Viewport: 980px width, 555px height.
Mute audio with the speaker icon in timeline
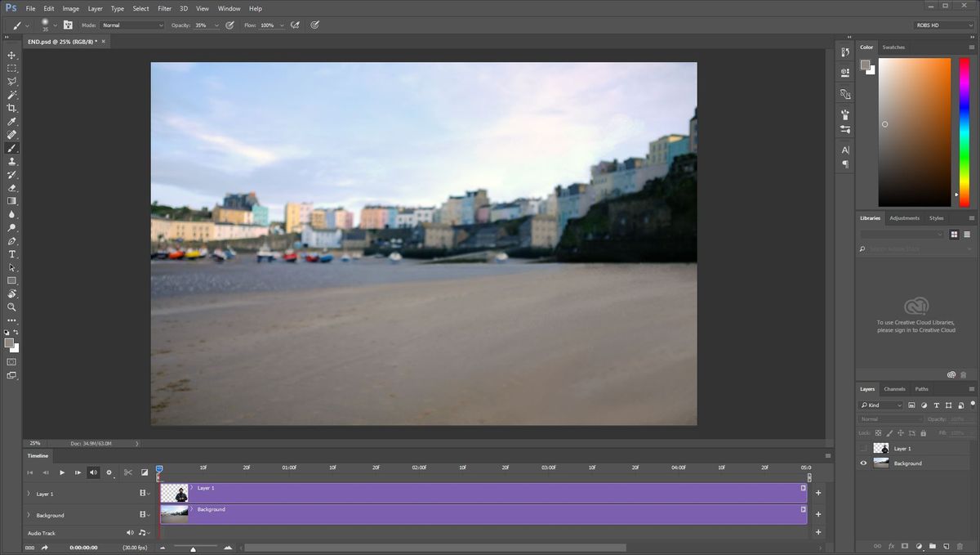(x=93, y=472)
